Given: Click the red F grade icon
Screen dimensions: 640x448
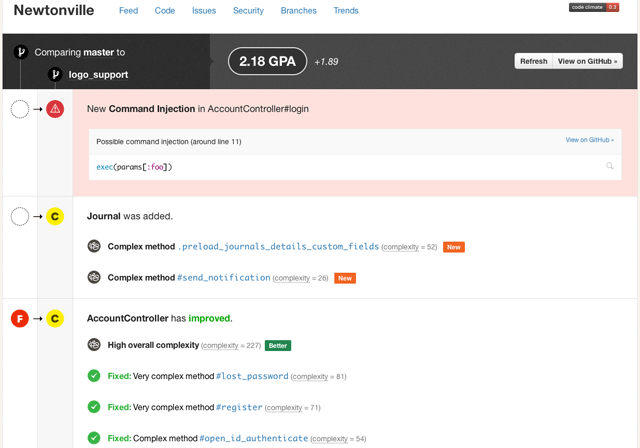Looking at the screenshot, I should pyautogui.click(x=20, y=318).
